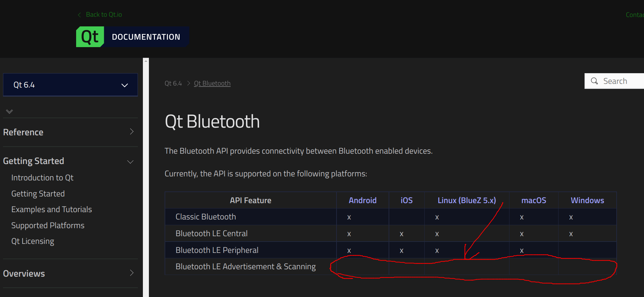Toggle the collapse chevron below version selector
The height and width of the screenshot is (297, 644).
click(x=9, y=111)
